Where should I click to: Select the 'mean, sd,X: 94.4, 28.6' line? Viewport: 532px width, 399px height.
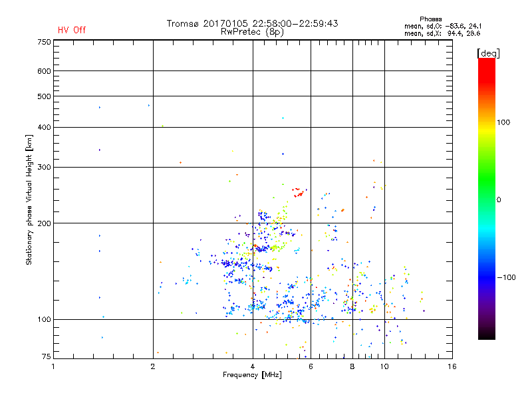point(442,33)
